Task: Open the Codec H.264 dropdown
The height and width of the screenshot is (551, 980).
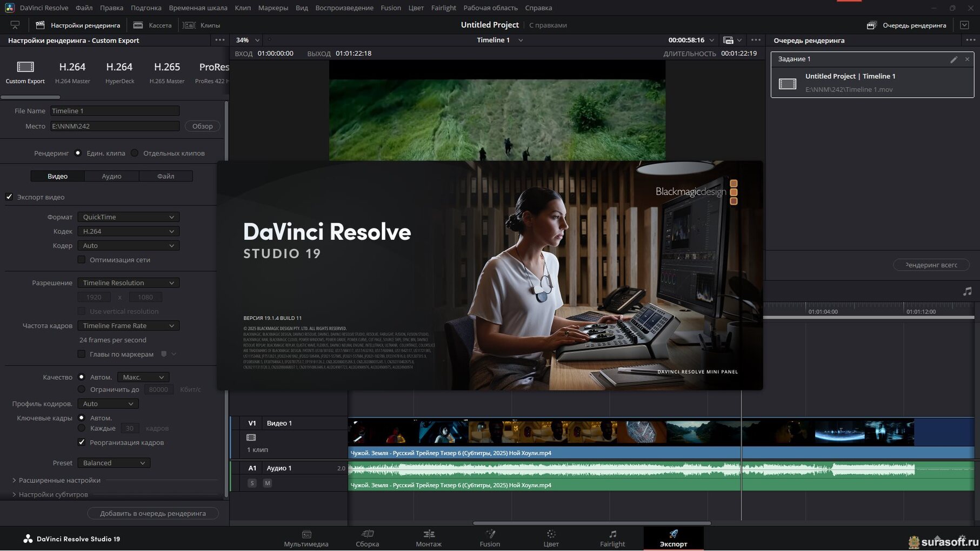Action: tap(128, 231)
